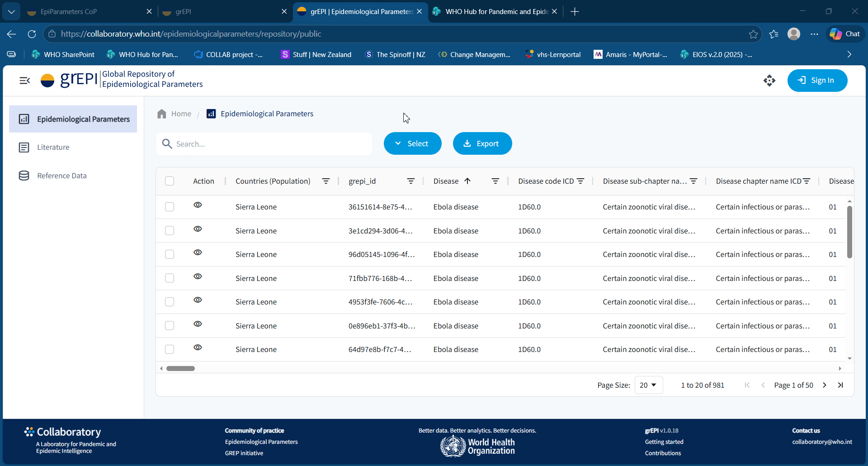
Task: Tick the select-all checkbox in the table header
Action: click(170, 181)
